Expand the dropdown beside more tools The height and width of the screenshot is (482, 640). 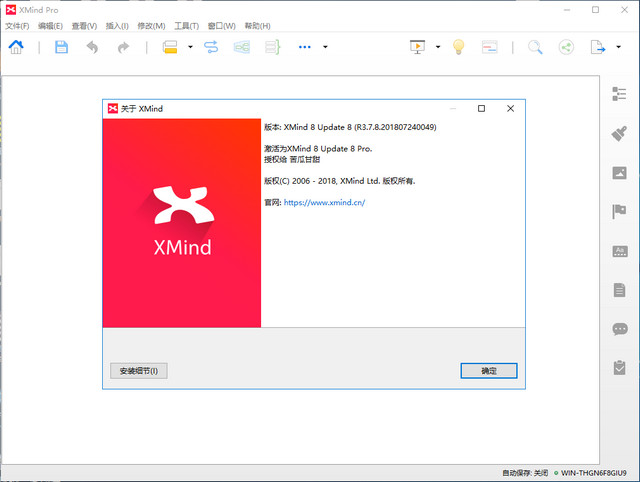click(325, 47)
